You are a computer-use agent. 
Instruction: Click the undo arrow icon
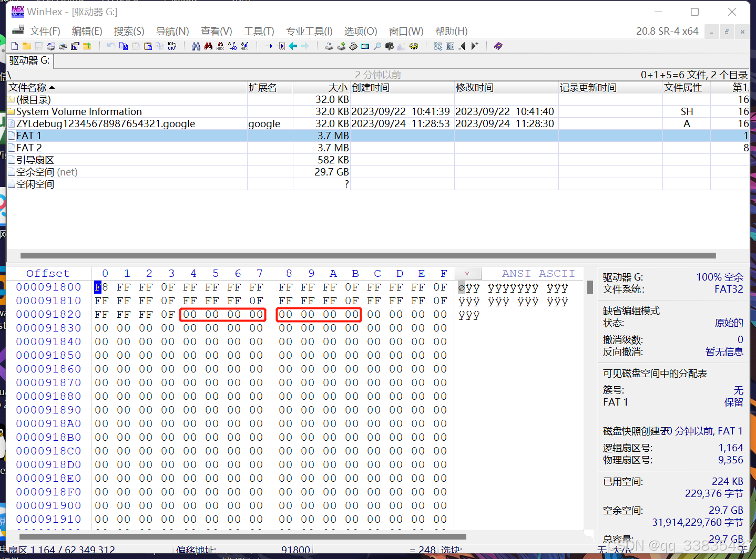tap(111, 46)
